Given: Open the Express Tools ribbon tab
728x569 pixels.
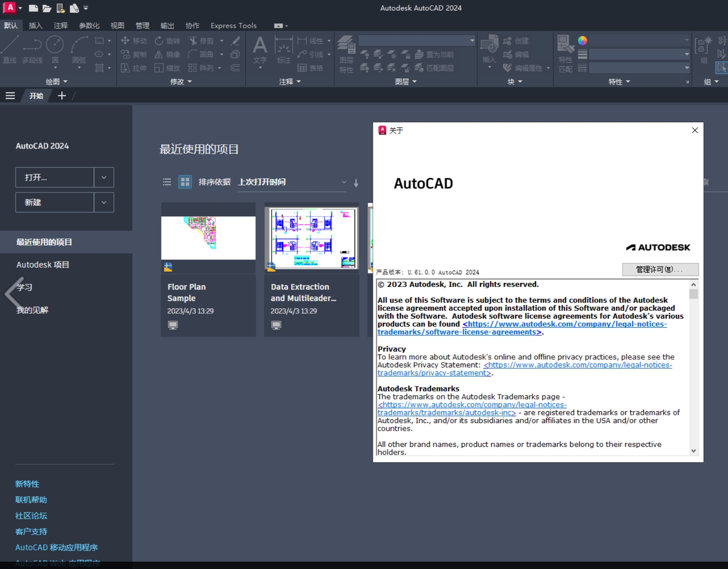Looking at the screenshot, I should (233, 26).
